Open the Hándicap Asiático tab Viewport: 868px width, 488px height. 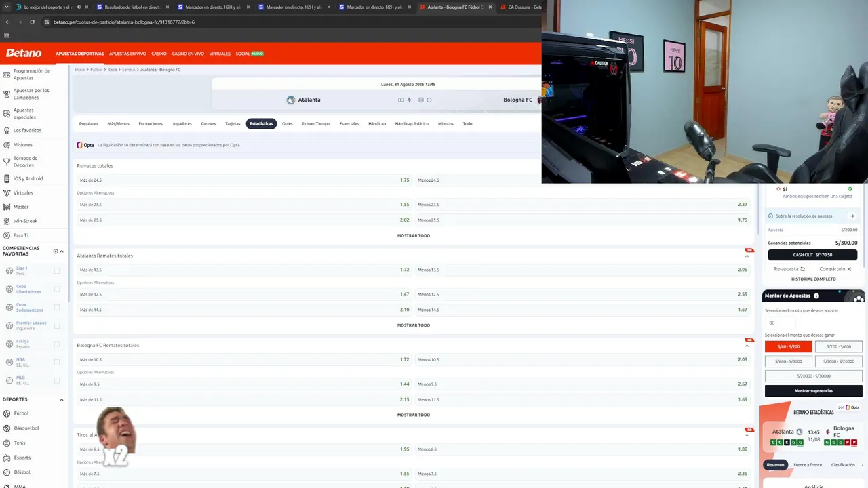tap(412, 124)
